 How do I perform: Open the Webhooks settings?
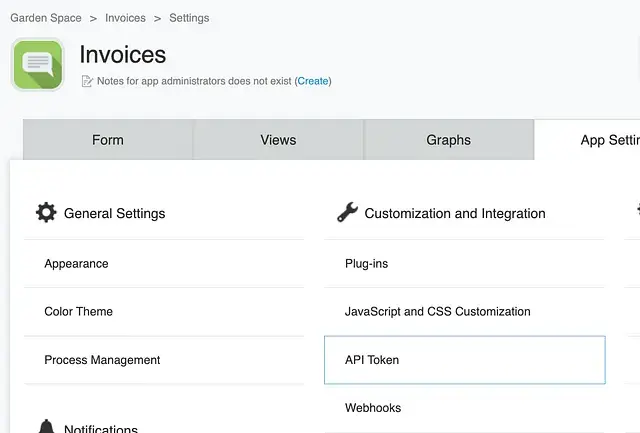(x=373, y=408)
